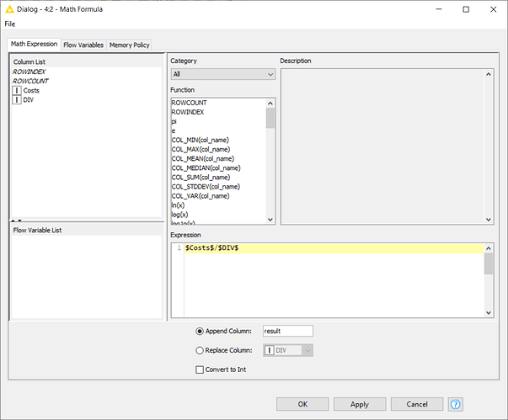The width and height of the screenshot is (508, 420).
Task: Click the Expression editor scroll up arrow
Action: pyautogui.click(x=489, y=248)
